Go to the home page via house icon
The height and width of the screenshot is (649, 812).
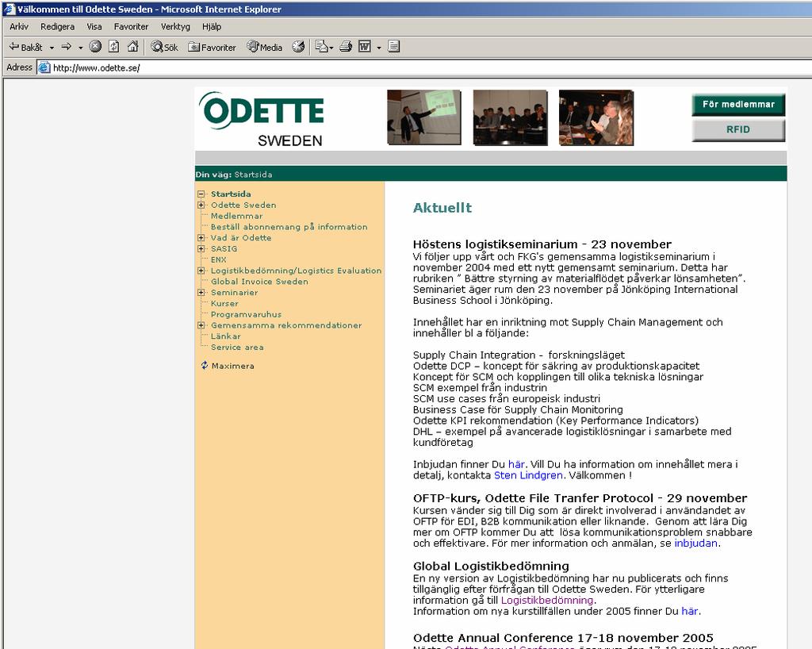132,47
